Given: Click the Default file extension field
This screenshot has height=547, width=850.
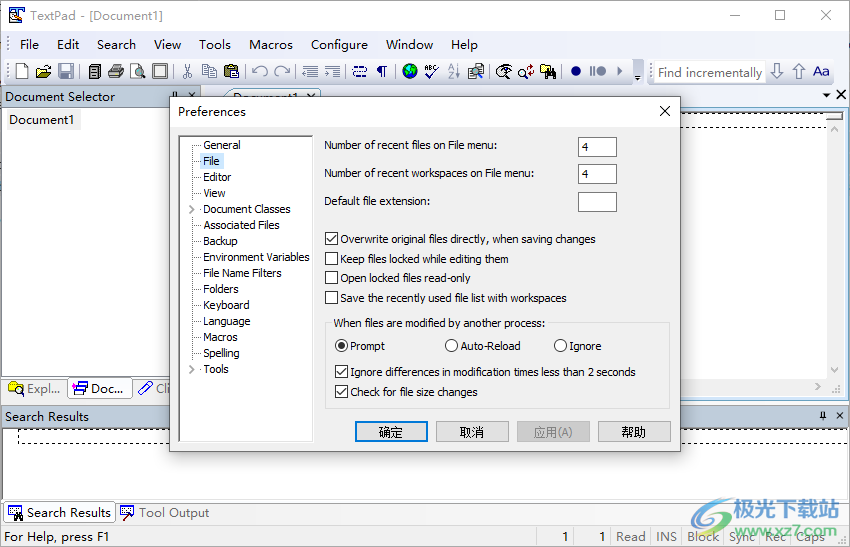Looking at the screenshot, I should [x=597, y=202].
